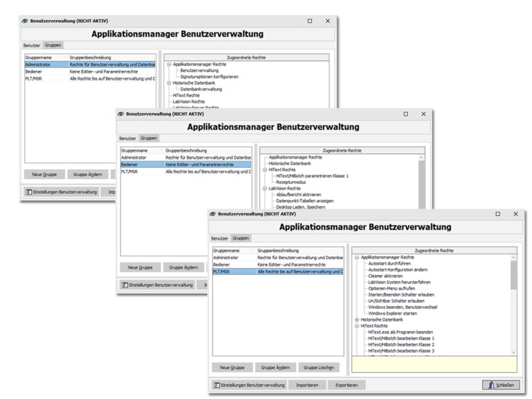The width and height of the screenshot is (532, 399).
Task: Select the Bediener group row in middle window
Action: (x=186, y=165)
